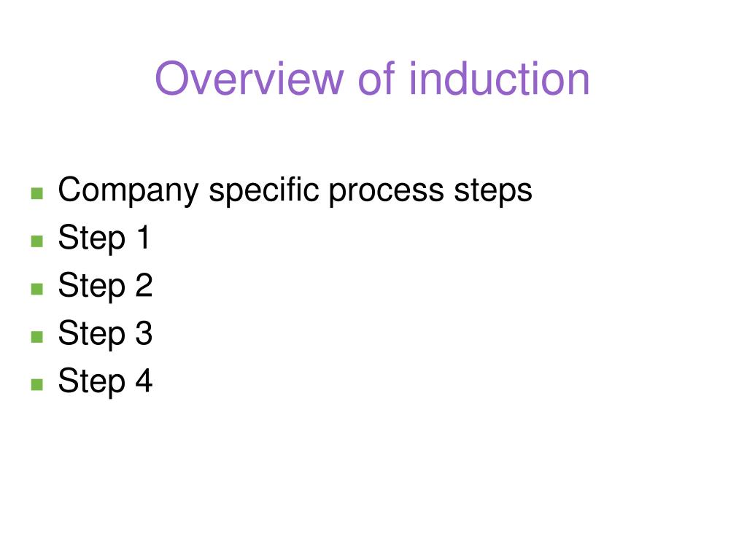This screenshot has height=560, width=747.
Task: Click the word 'specific' in first bullet
Action: coord(264,191)
